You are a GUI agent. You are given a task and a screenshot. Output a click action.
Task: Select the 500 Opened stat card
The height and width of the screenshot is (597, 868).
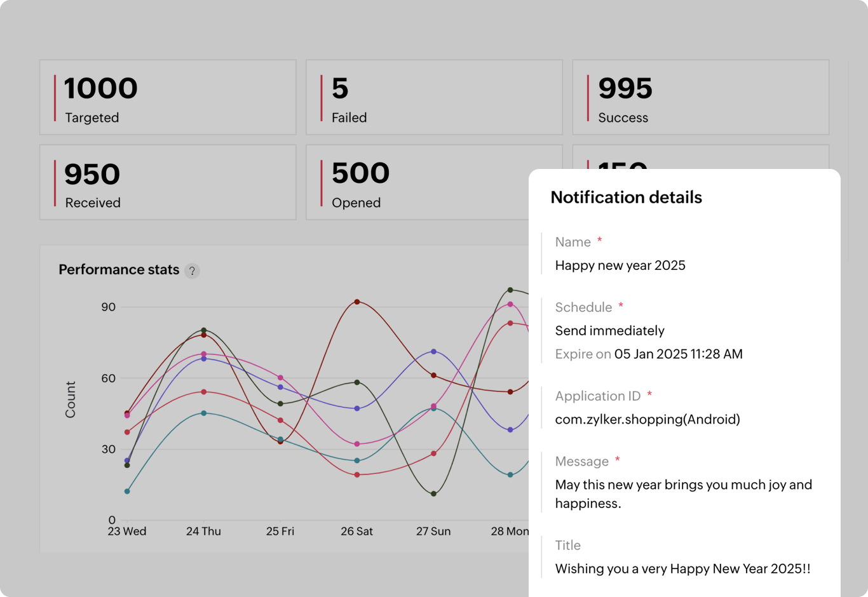[434, 182]
